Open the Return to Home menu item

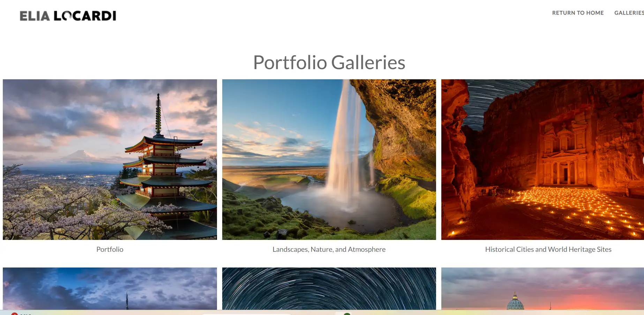tap(578, 13)
